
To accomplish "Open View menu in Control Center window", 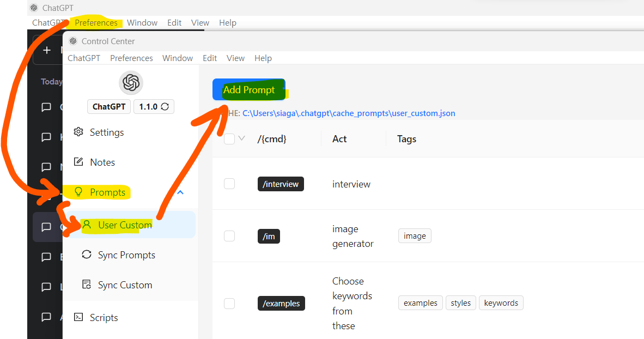I will click(236, 58).
